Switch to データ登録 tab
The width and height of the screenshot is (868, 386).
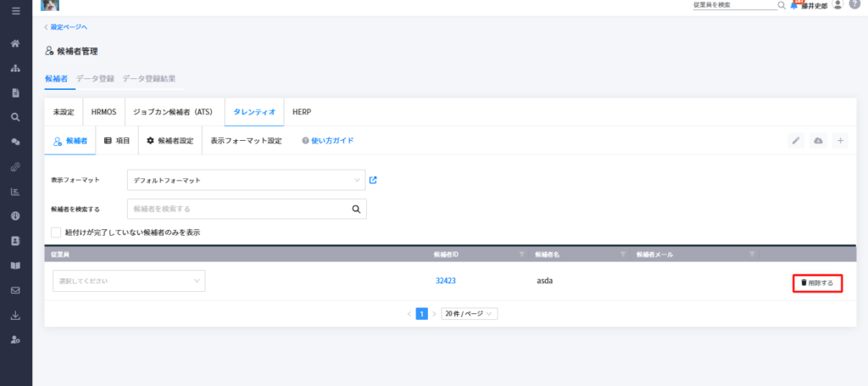click(95, 79)
